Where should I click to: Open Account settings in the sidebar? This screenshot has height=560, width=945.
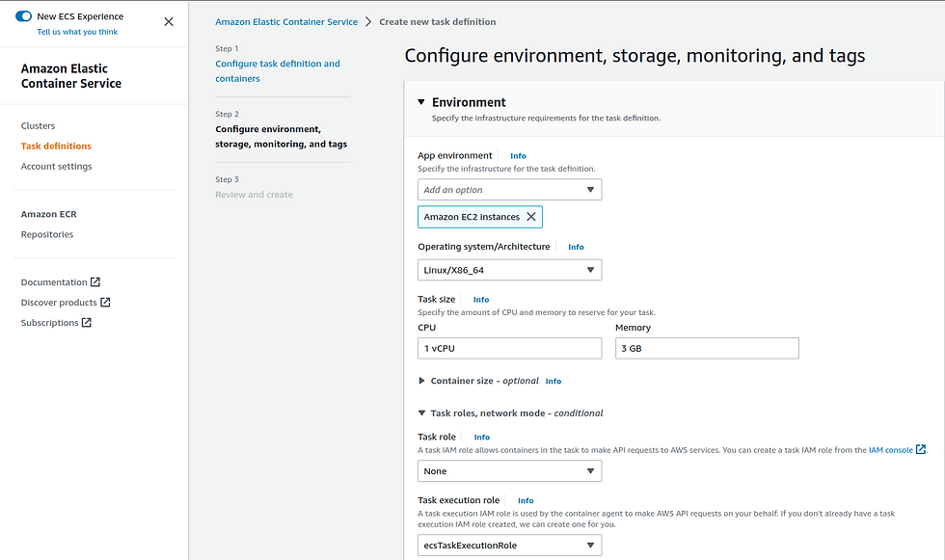coord(57,166)
